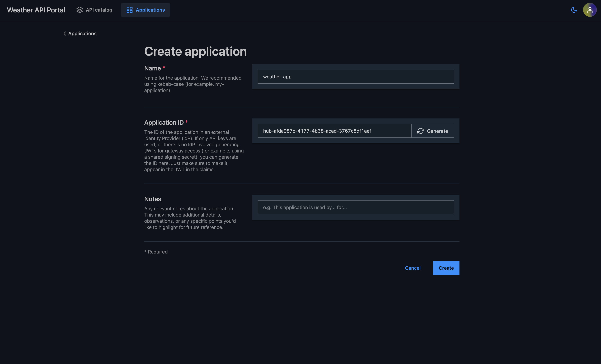601x364 pixels.
Task: Click the Create application heading
Action: [195, 51]
